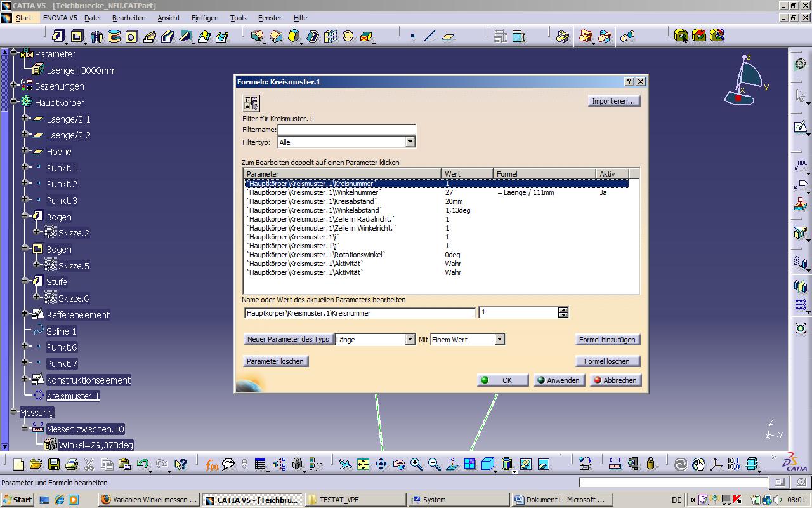This screenshot has height=508, width=812.
Task: Click the value stepper arrows
Action: (563, 312)
